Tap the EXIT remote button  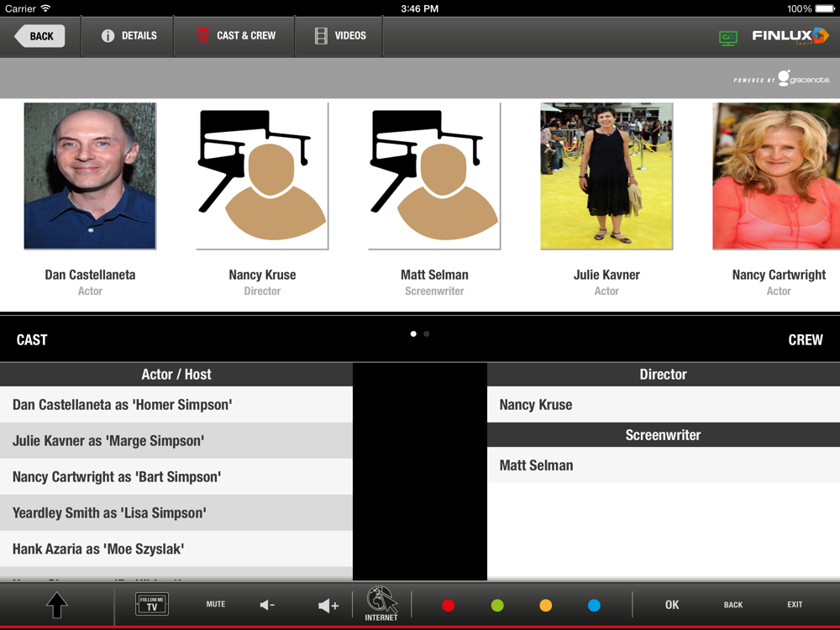(x=795, y=604)
